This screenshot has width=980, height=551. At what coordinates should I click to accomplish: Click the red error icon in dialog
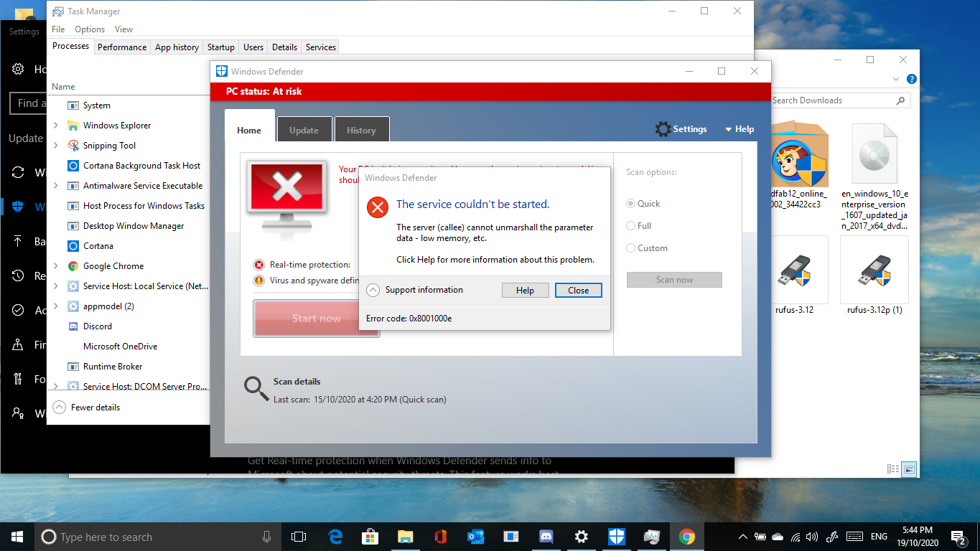click(377, 207)
